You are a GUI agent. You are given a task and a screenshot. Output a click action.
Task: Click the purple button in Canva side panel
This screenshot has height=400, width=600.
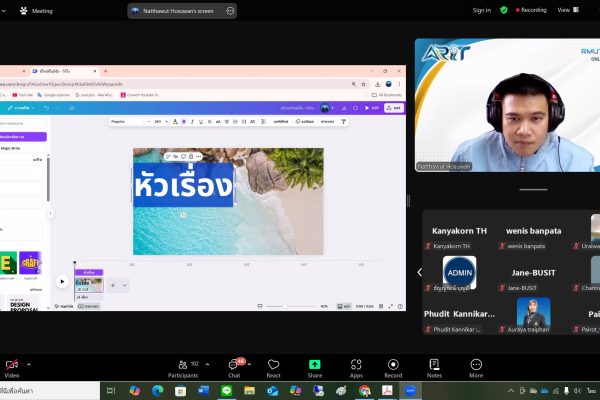point(22,137)
